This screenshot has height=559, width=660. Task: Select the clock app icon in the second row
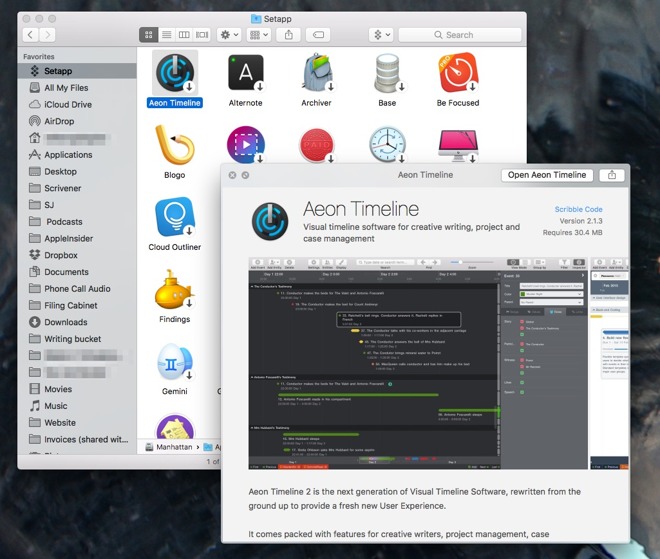tap(387, 145)
